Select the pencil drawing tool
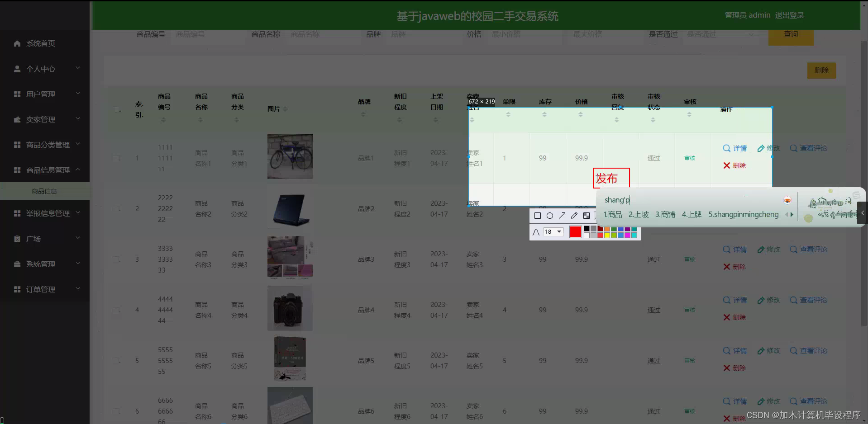The image size is (868, 424). point(574,216)
